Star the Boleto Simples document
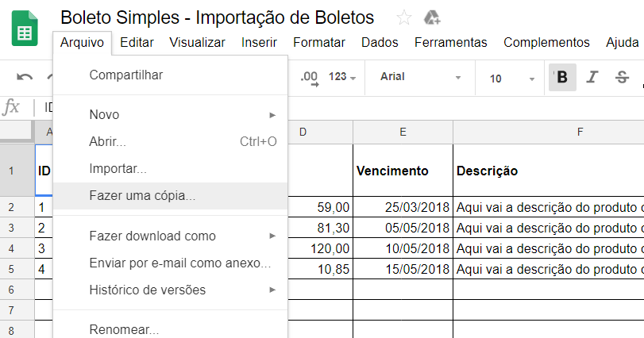644x338 pixels. pyautogui.click(x=403, y=17)
